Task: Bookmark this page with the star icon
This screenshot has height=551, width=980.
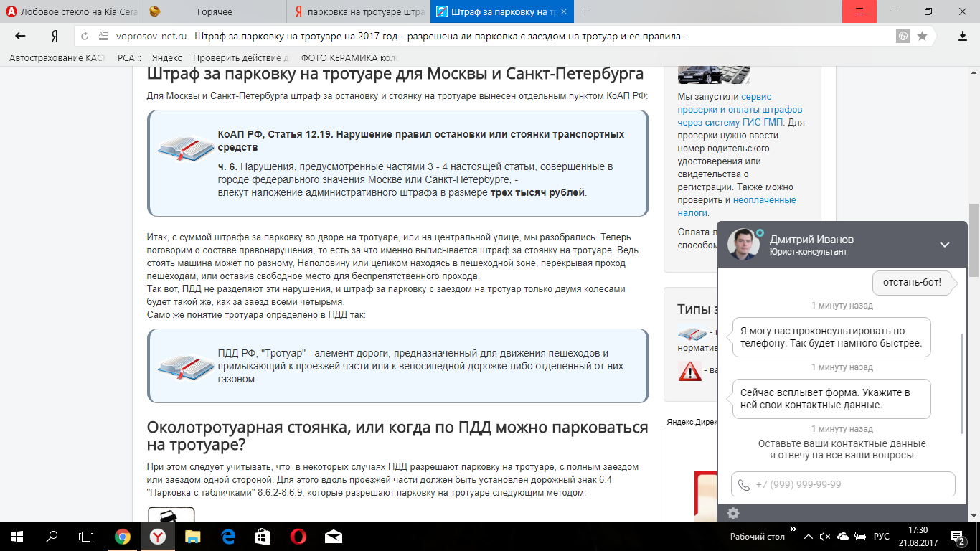Action: click(x=922, y=37)
